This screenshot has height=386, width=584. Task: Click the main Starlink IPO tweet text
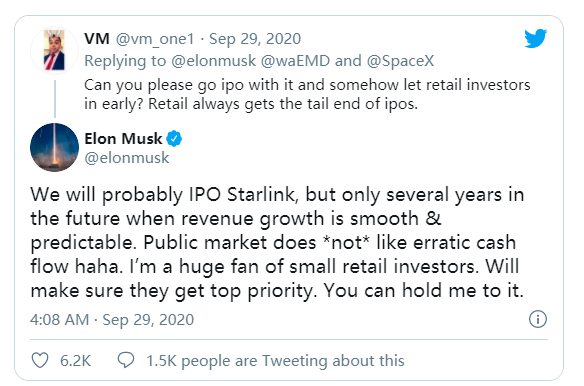click(x=277, y=243)
